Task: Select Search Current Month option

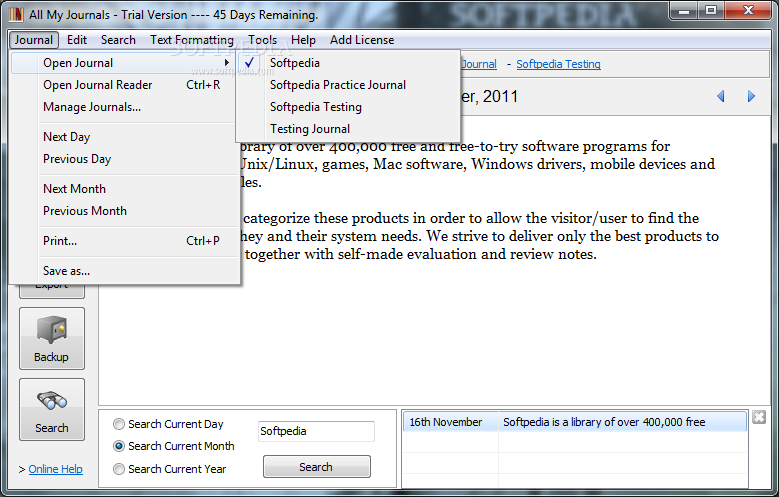Action: 119,446
